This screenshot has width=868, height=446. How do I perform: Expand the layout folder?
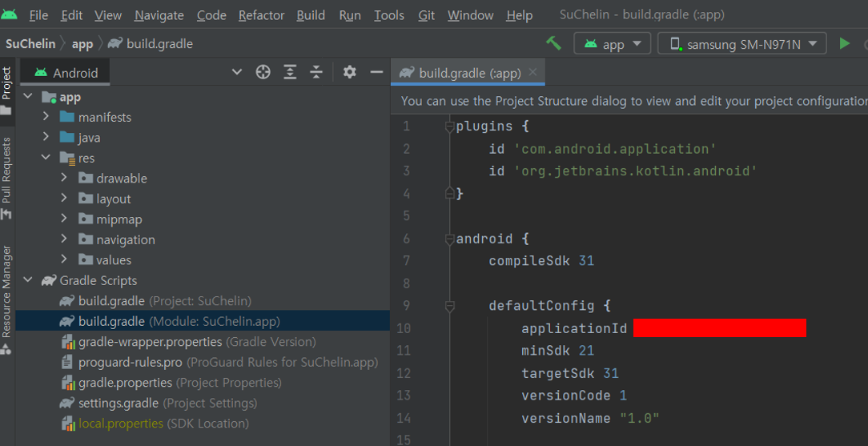click(x=64, y=199)
